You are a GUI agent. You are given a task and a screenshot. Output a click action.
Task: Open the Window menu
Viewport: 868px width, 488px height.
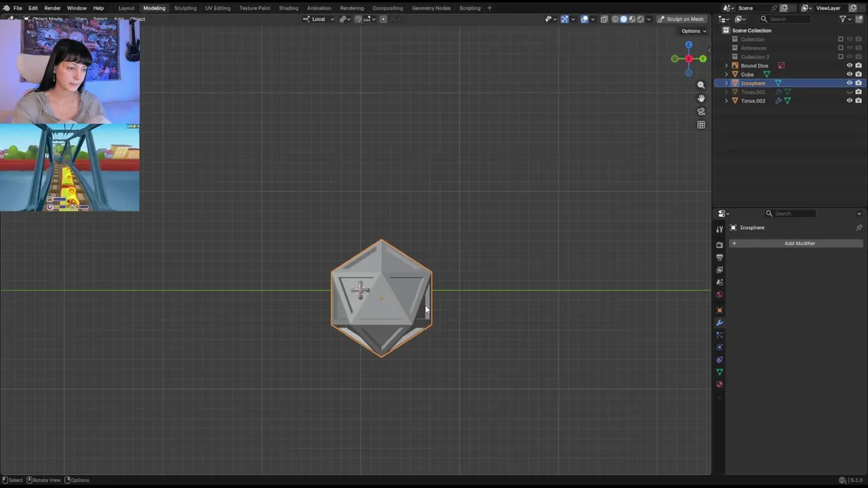click(x=77, y=8)
